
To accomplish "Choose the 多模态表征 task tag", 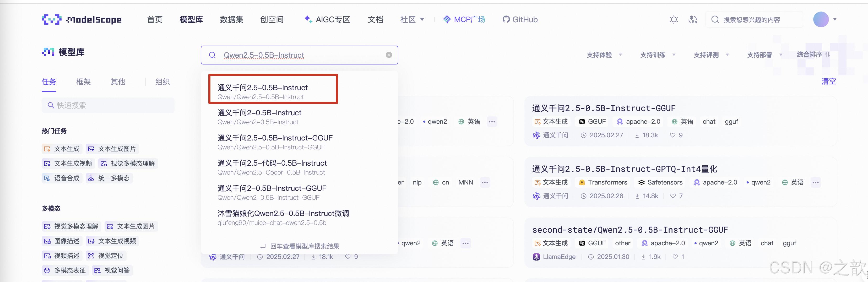I will point(65,270).
